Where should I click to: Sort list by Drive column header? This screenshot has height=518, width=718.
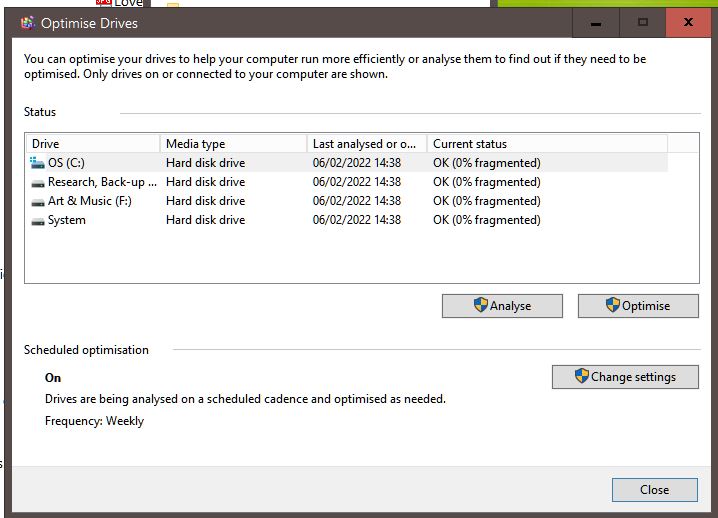(92, 144)
